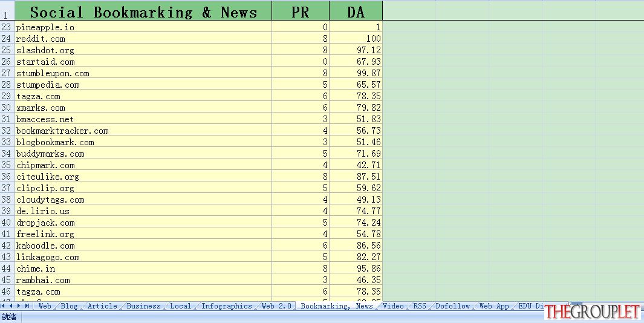
Task: Select the reddit.com cell
Action: 143,39
